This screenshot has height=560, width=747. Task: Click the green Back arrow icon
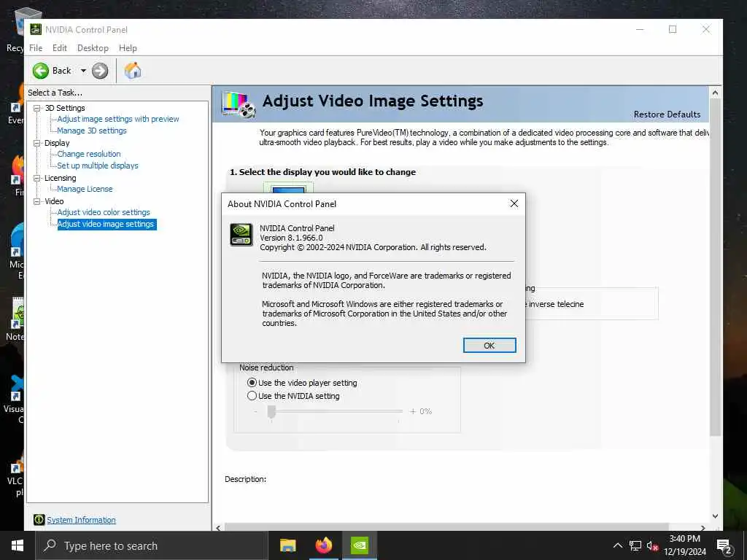[41, 71]
